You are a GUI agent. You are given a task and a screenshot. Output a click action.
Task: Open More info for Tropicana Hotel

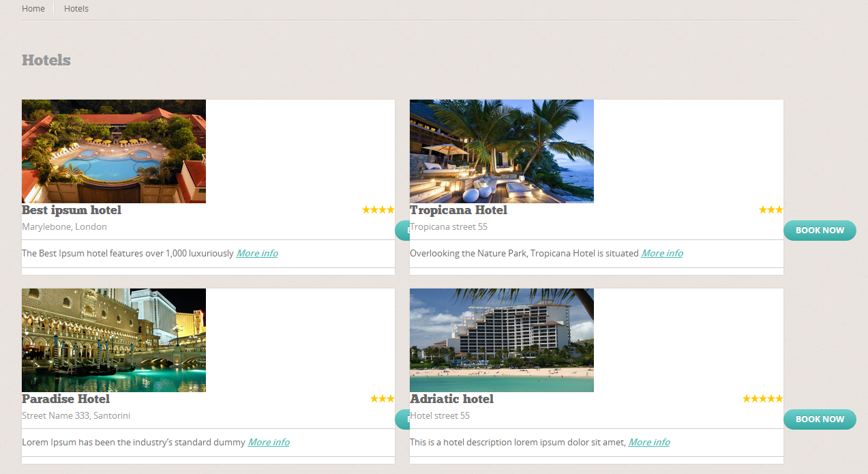662,253
